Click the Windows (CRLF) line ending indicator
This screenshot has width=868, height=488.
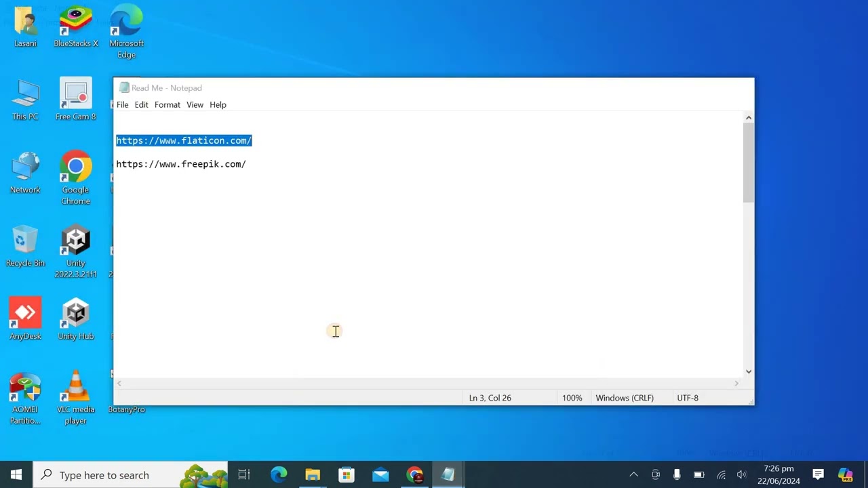[625, 398]
